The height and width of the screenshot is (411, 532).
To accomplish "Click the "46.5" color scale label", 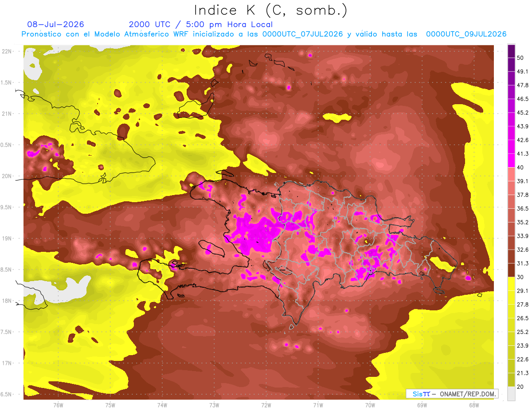I will click(x=523, y=99).
